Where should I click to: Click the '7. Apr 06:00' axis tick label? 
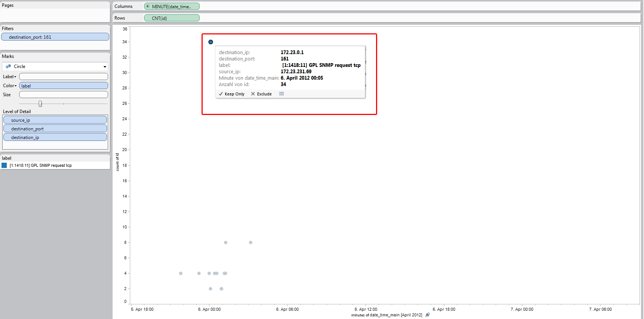coord(600,309)
